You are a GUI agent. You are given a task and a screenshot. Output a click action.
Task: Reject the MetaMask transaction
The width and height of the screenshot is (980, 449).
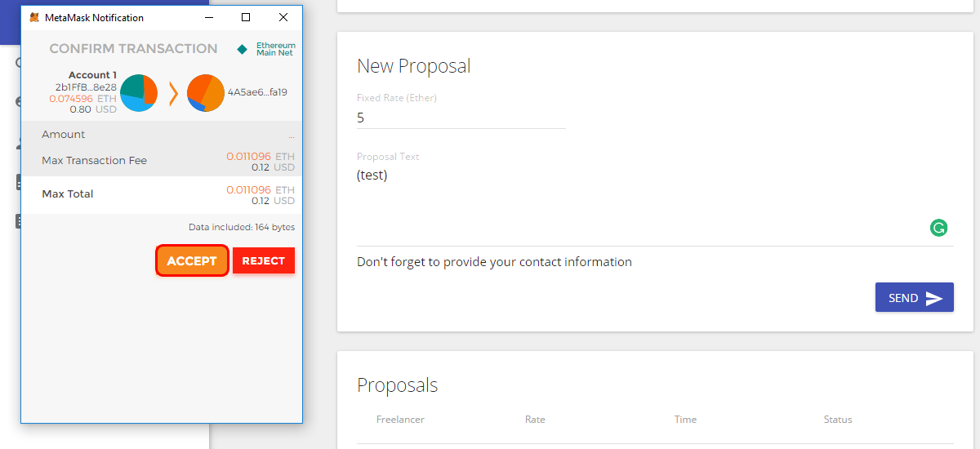264,261
